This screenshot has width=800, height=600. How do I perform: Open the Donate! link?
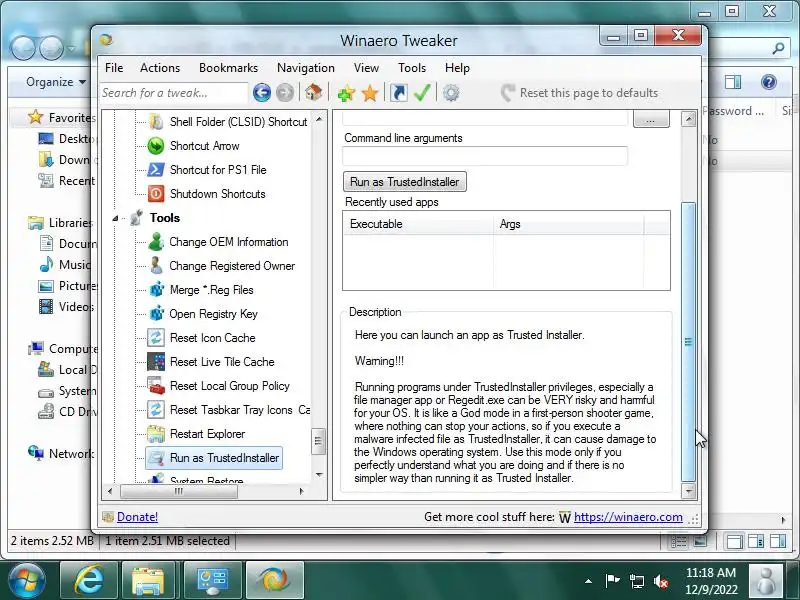(x=137, y=517)
